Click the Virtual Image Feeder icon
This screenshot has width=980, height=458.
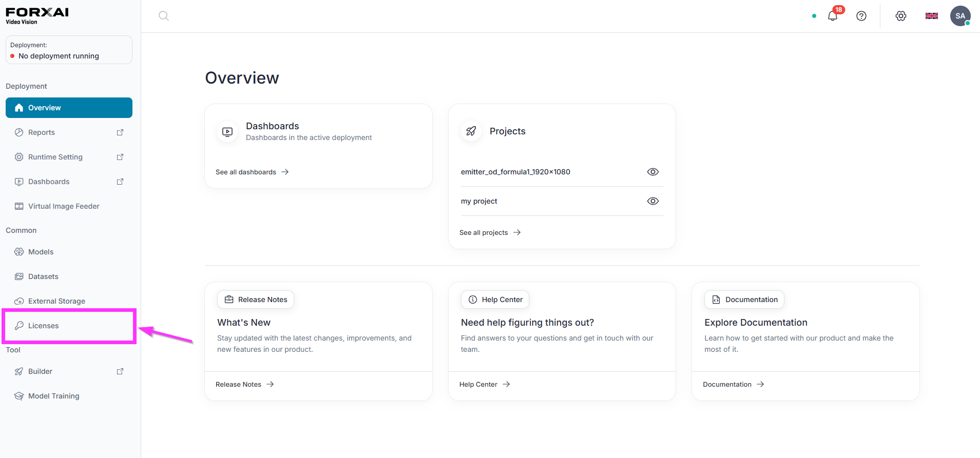19,206
